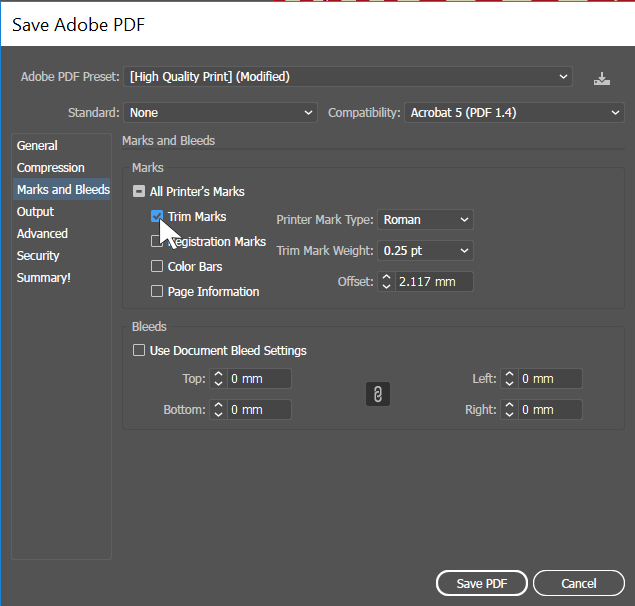Click the Top bleed stepper arrows
Viewport: 635px width, 606px height.
(218, 379)
